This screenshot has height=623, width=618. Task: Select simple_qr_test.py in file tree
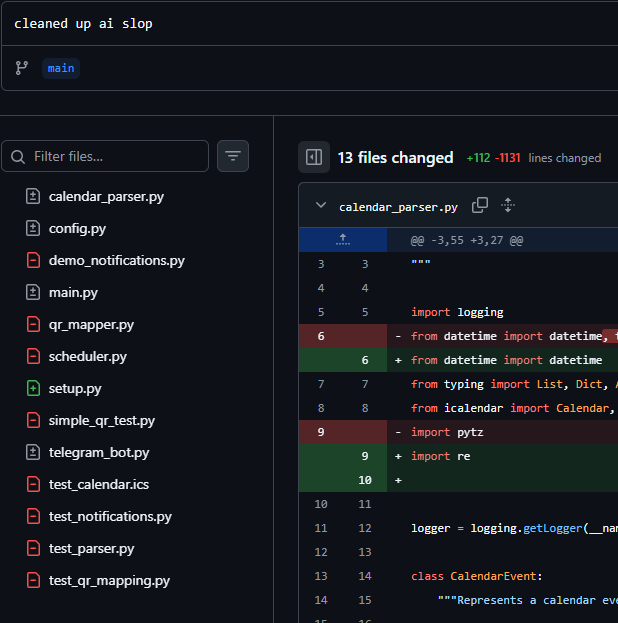(x=102, y=420)
